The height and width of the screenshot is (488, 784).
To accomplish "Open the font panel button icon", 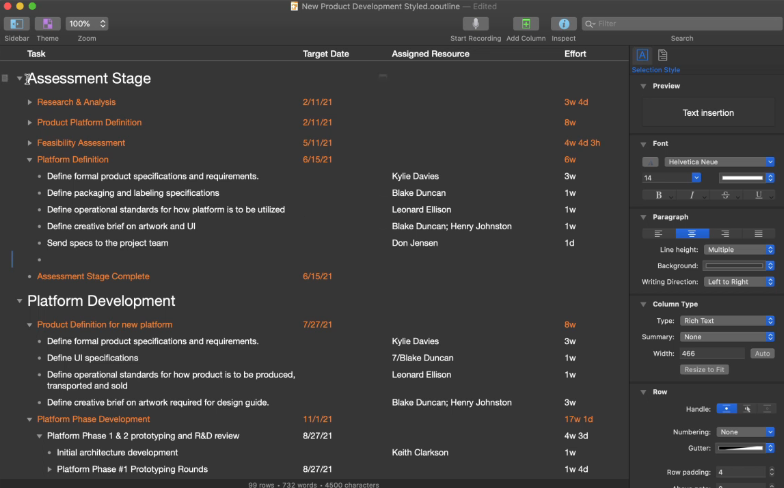I will (650, 162).
